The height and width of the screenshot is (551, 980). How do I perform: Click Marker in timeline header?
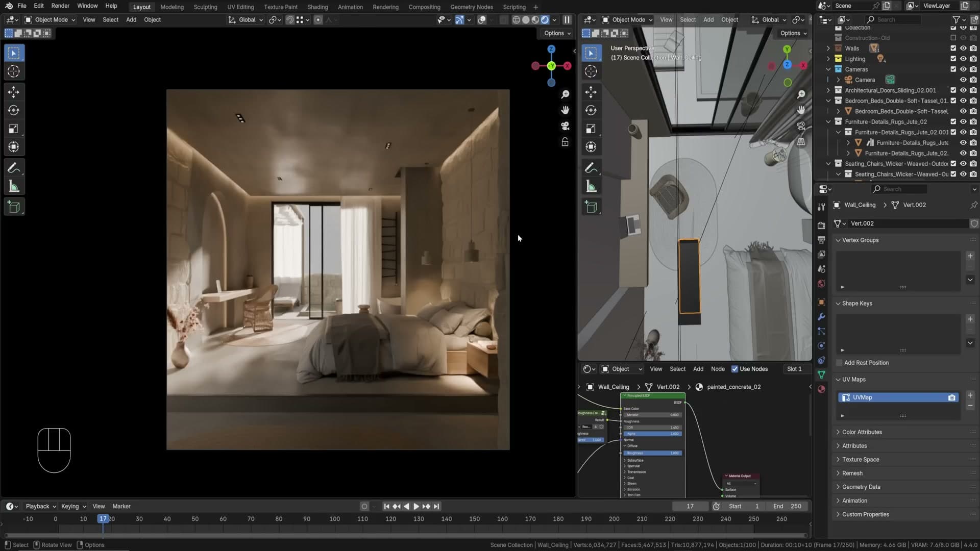(x=121, y=507)
